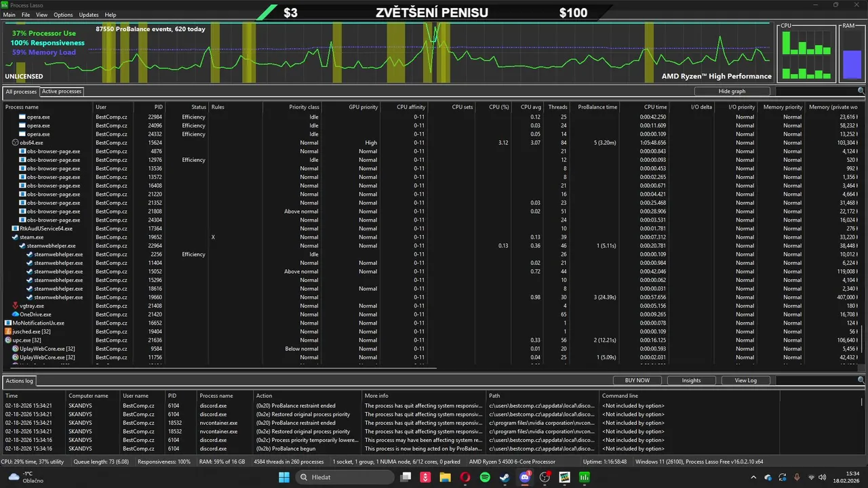
Task: Click the BUY NOW button
Action: 637,380
